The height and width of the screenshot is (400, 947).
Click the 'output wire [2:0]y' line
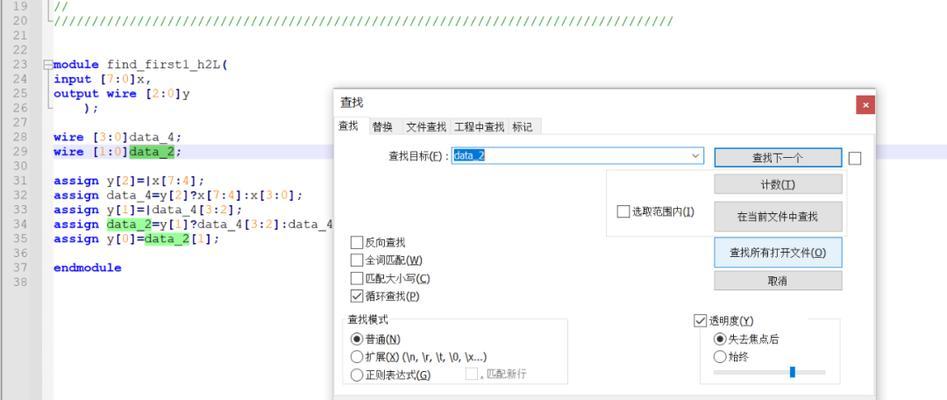click(122, 94)
